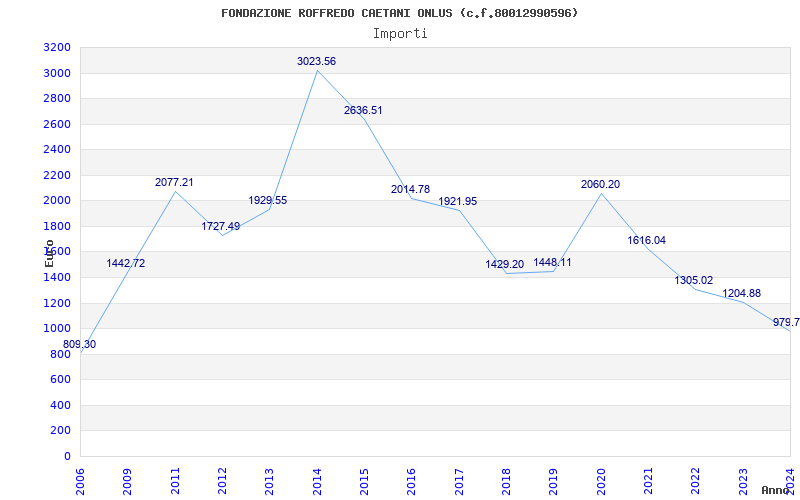800x500 pixels.
Task: Click the 2023 year axis label
Action: [743, 482]
